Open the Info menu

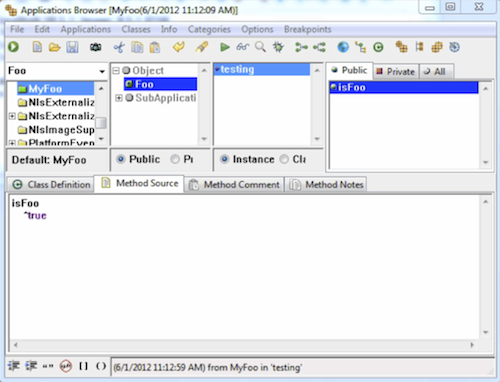pyautogui.click(x=169, y=29)
